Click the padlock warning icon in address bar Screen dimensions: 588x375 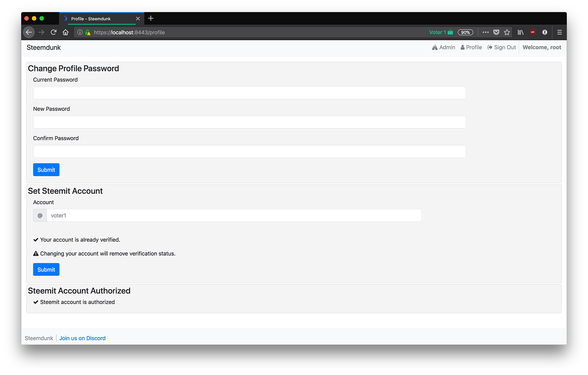(x=88, y=32)
